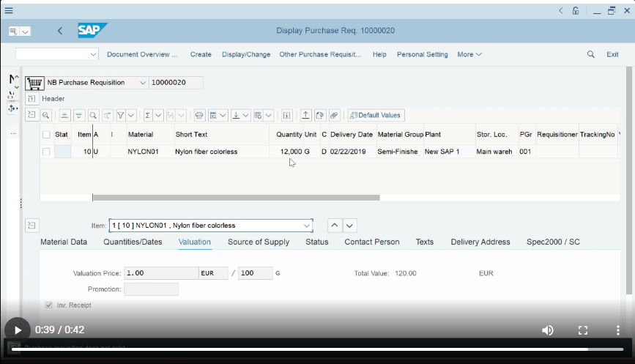Open the hamburger menu icon
The image size is (635, 364).
[9, 10]
